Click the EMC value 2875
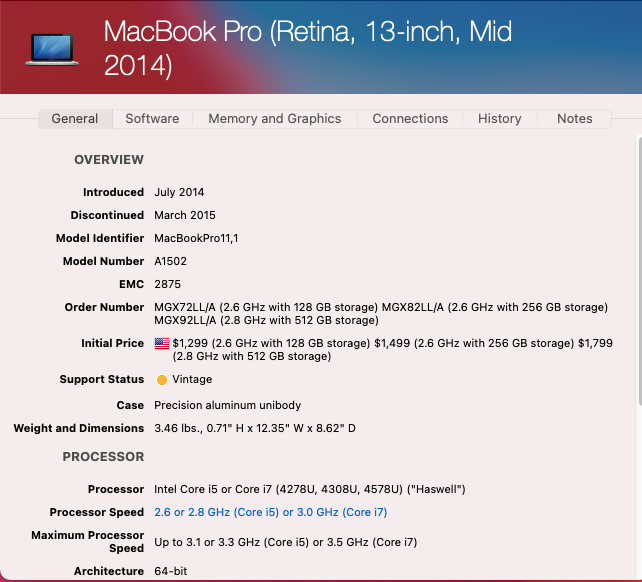 [167, 284]
